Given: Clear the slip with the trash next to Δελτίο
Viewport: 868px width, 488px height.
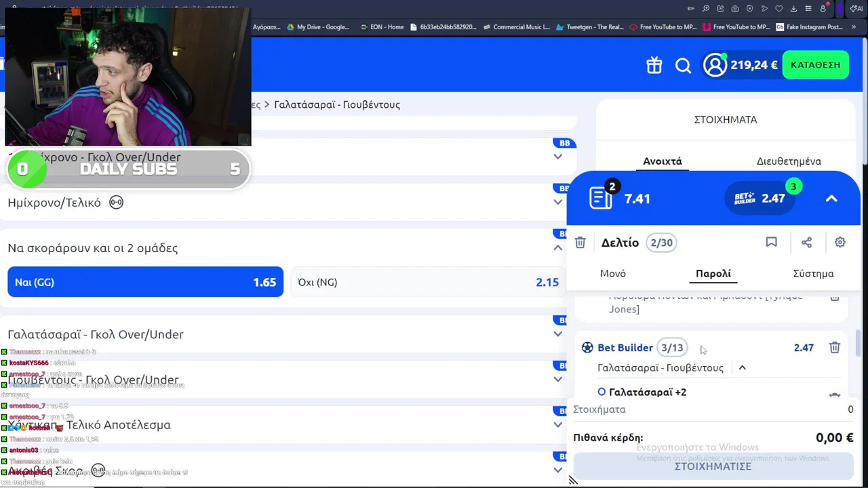Looking at the screenshot, I should [x=580, y=243].
